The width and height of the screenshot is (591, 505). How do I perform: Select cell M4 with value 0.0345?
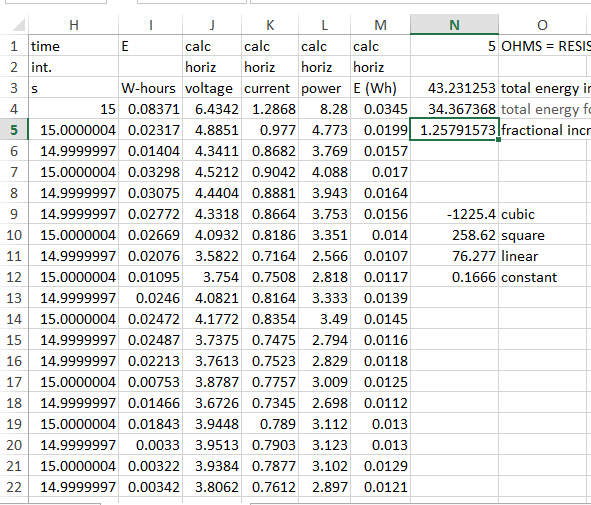tap(380, 109)
